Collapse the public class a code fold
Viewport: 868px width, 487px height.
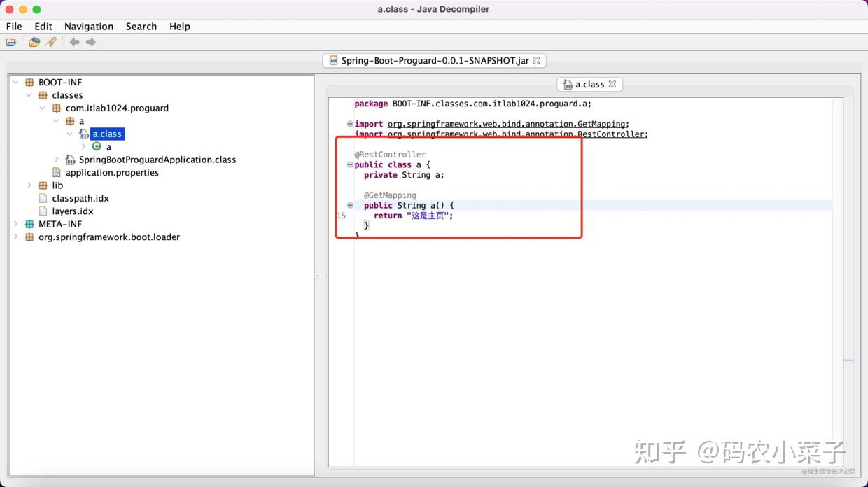point(349,164)
